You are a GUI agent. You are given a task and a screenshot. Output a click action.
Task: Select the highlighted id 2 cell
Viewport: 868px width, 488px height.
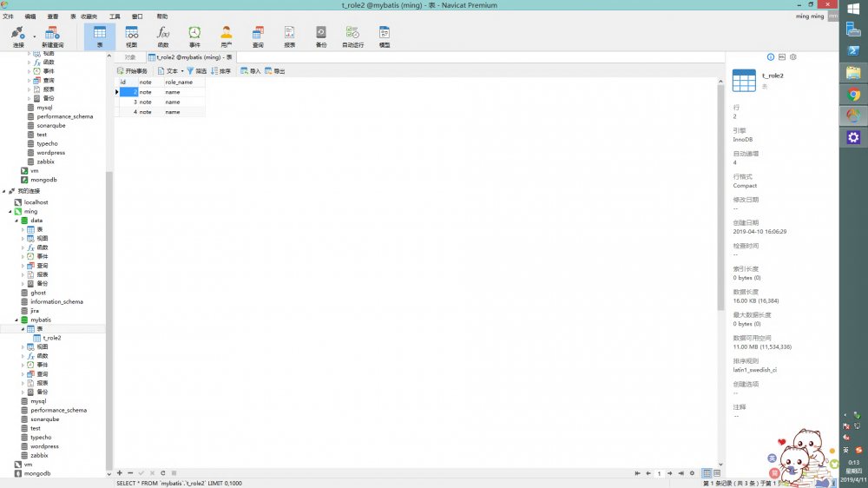click(x=128, y=92)
